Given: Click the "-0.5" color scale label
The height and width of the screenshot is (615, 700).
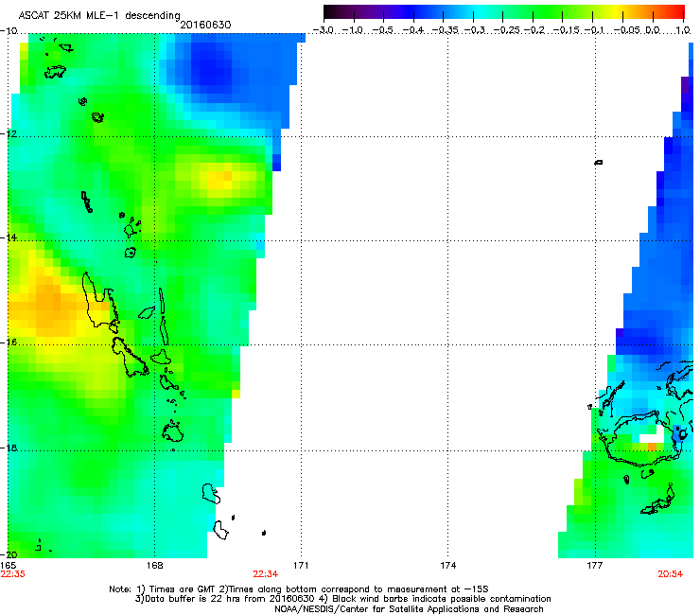Looking at the screenshot, I should [x=383, y=30].
